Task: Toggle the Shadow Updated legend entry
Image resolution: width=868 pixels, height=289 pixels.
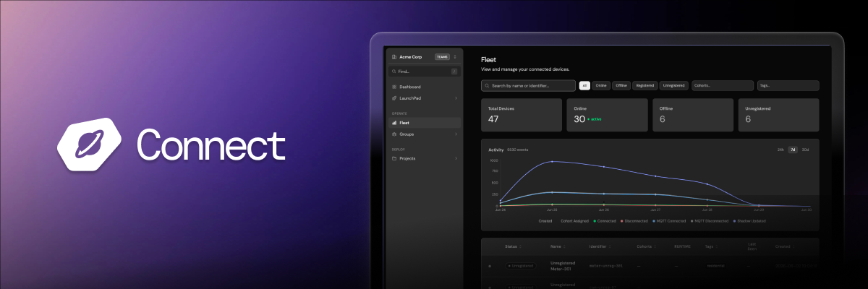Action: 749,221
